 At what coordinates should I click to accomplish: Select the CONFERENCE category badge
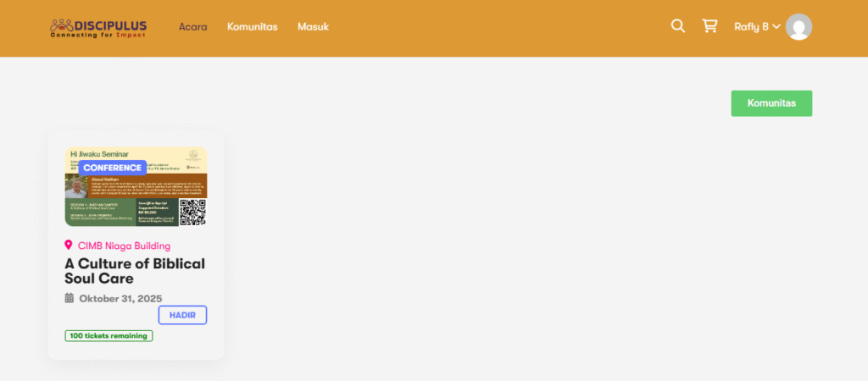(113, 168)
